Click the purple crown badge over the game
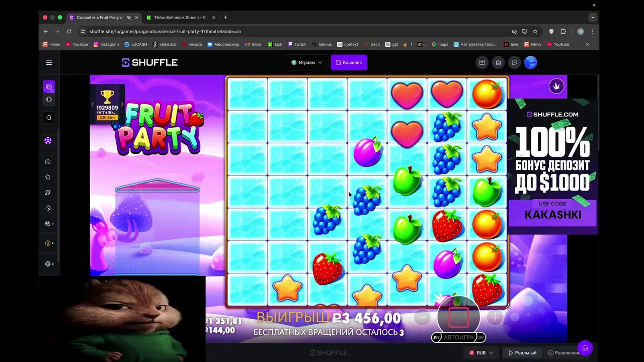Screen dimensions: 644x362 tap(556, 86)
